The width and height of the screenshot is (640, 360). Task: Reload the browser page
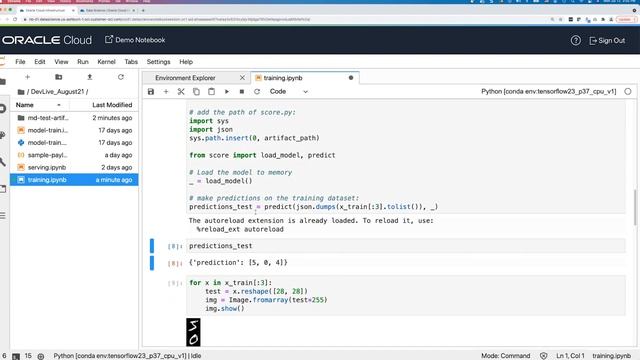coord(15,19)
